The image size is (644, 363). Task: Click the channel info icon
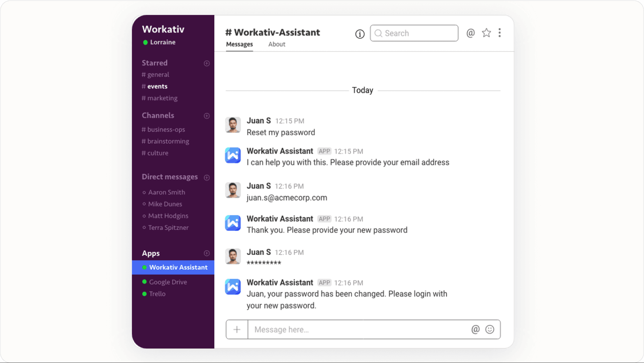pyautogui.click(x=360, y=34)
